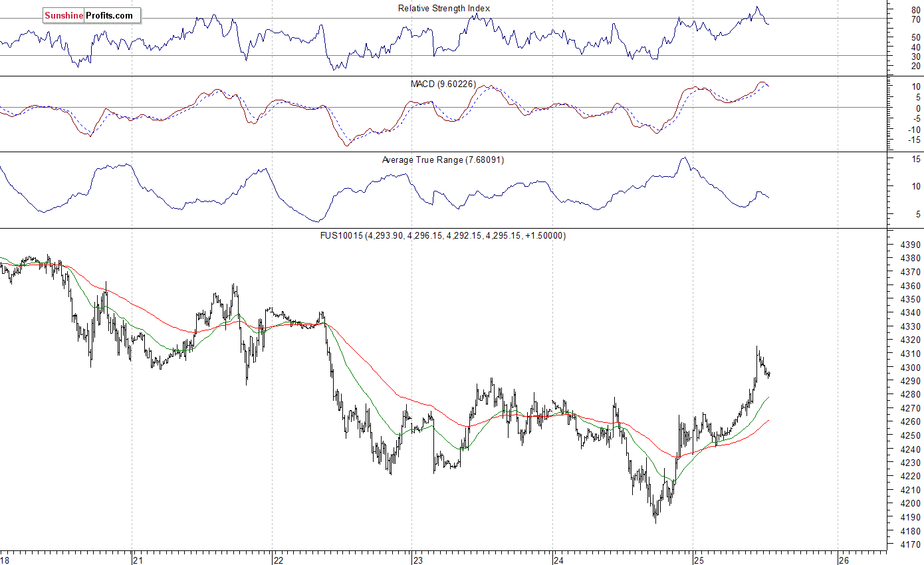This screenshot has height=565, width=924.
Task: Click date label 21 on time axis
Action: [137, 560]
